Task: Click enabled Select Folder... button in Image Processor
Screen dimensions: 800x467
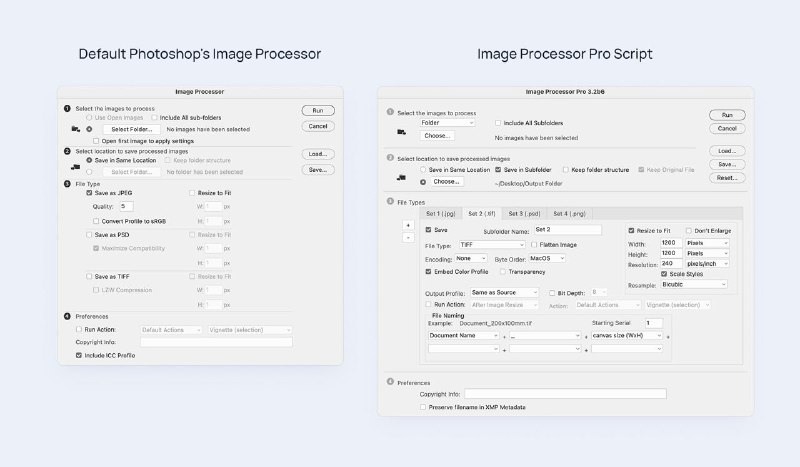Action: click(x=132, y=130)
